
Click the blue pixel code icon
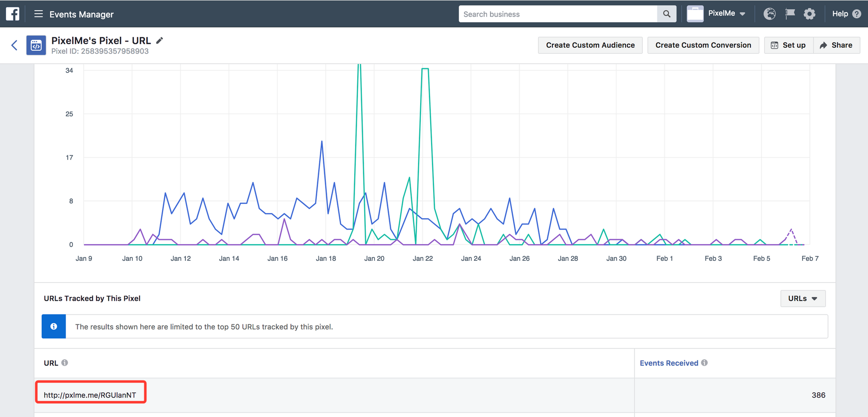click(36, 45)
